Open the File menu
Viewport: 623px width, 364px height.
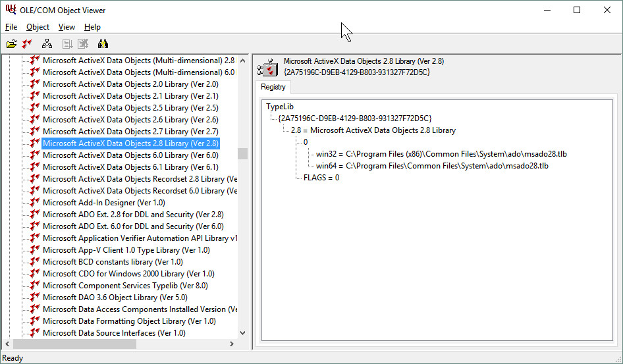click(x=11, y=27)
